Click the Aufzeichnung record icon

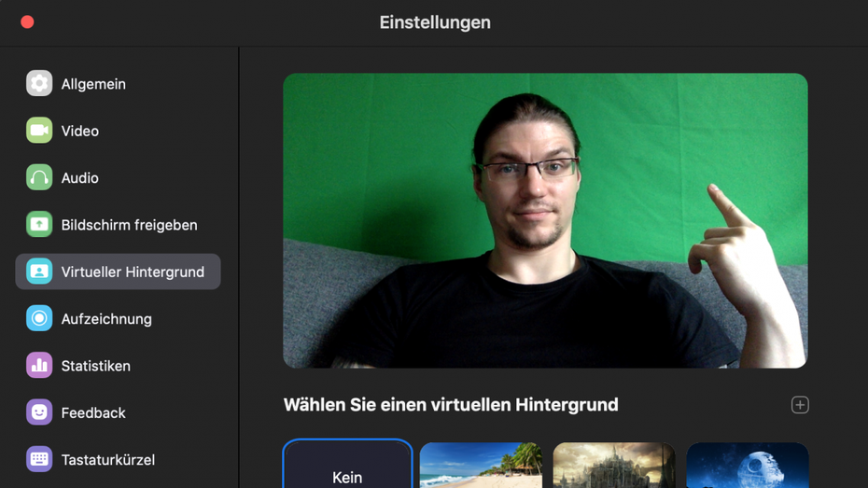39,319
